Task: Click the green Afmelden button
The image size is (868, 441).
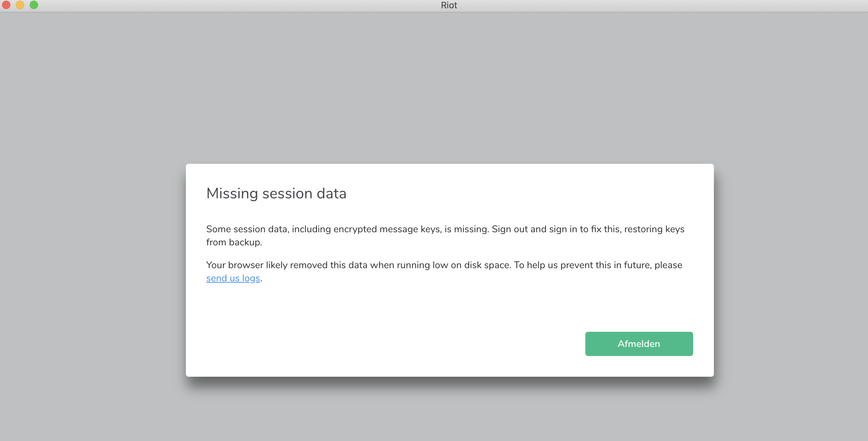Action: (639, 344)
